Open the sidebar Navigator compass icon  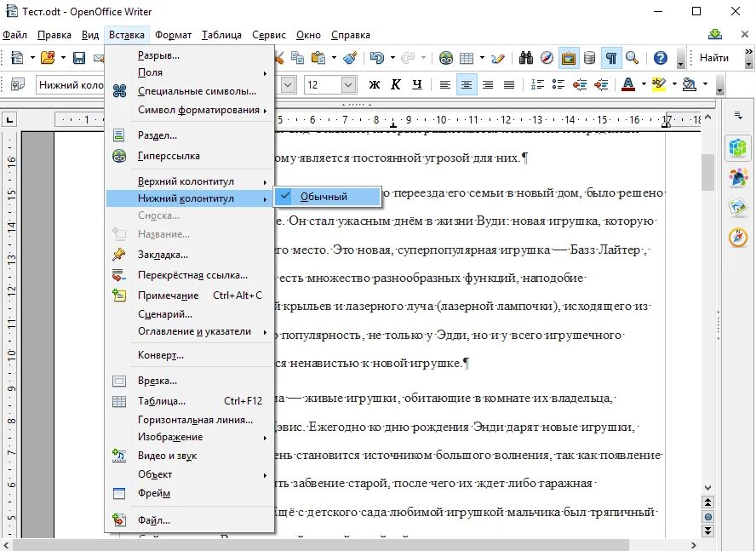pos(737,238)
